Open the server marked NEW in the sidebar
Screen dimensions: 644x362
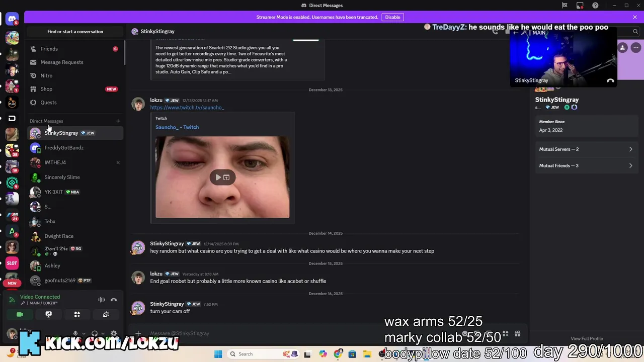(x=12, y=283)
